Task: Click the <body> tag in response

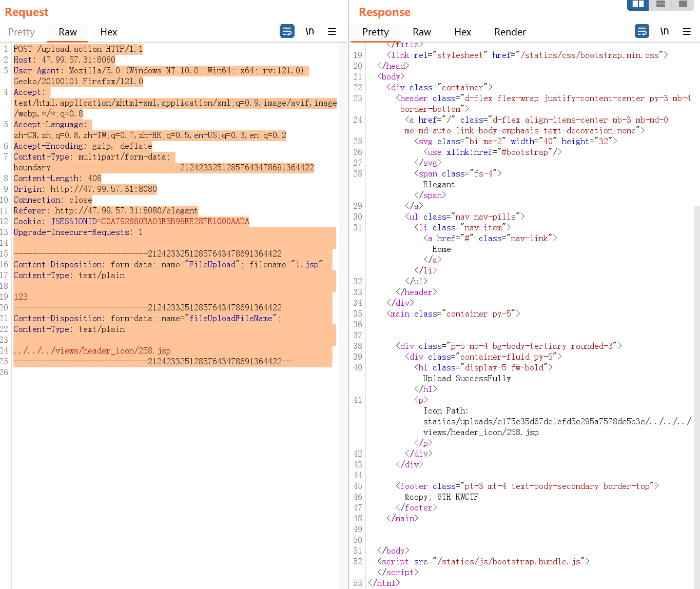Action: point(391,77)
